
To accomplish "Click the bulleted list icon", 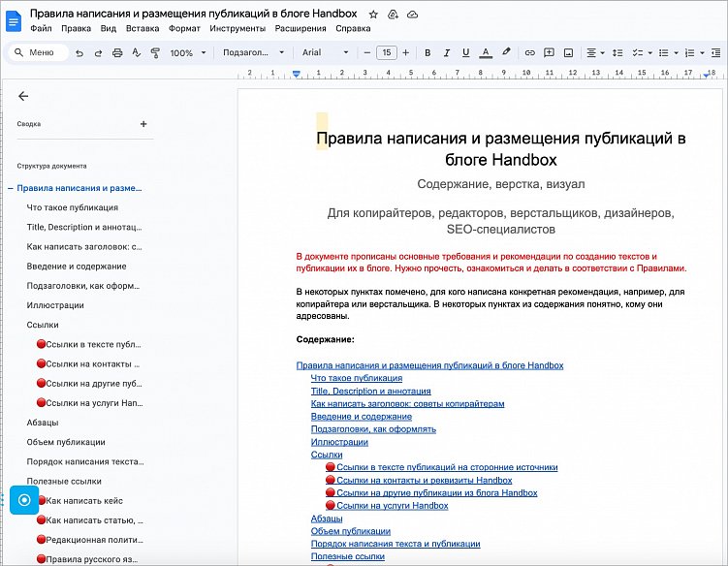I will tap(664, 53).
